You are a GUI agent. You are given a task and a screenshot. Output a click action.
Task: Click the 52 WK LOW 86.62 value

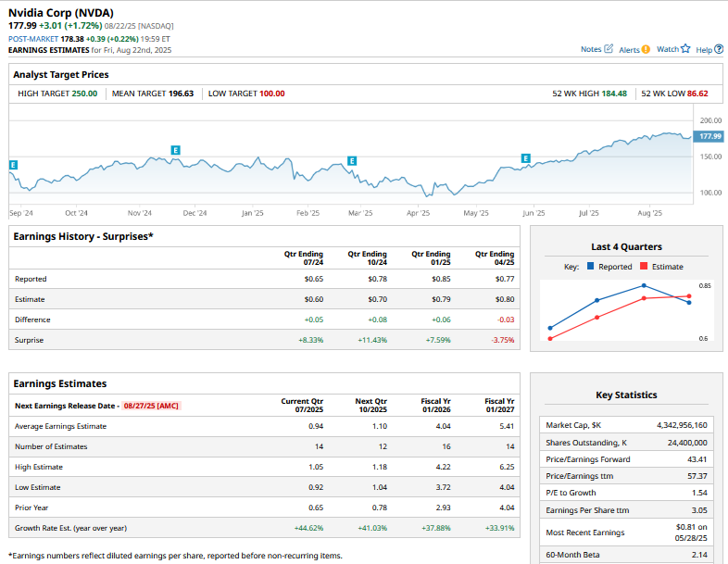[697, 94]
